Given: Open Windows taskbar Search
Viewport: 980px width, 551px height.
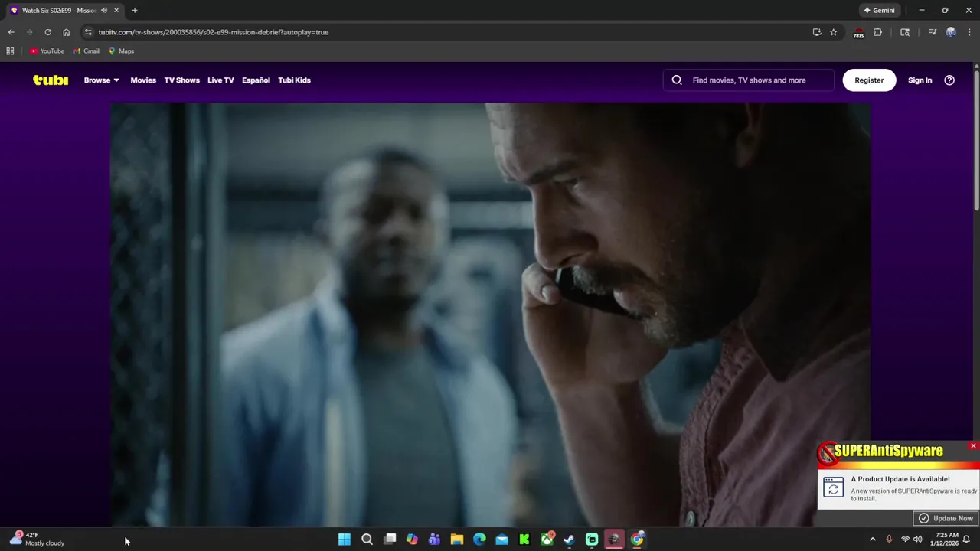Looking at the screenshot, I should tap(367, 540).
